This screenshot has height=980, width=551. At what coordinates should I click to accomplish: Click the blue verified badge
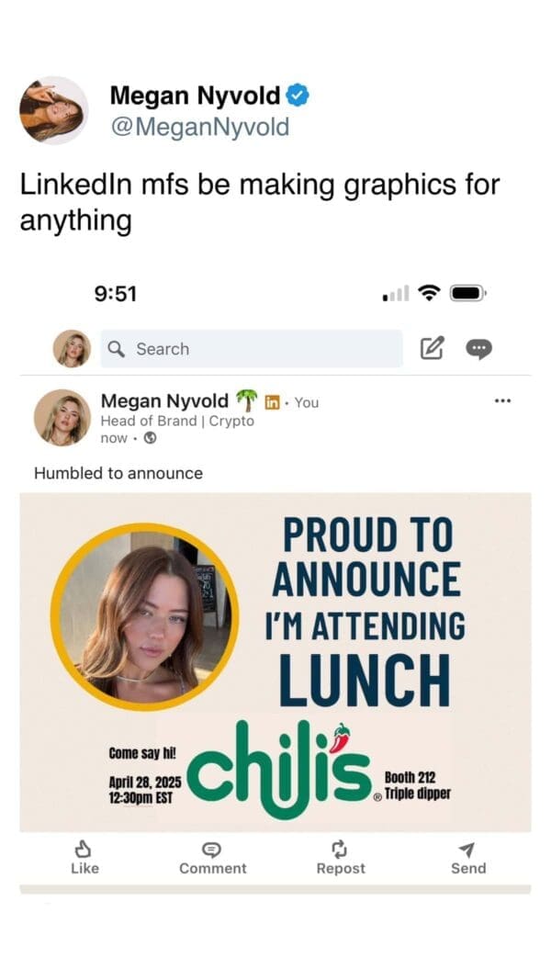click(298, 95)
